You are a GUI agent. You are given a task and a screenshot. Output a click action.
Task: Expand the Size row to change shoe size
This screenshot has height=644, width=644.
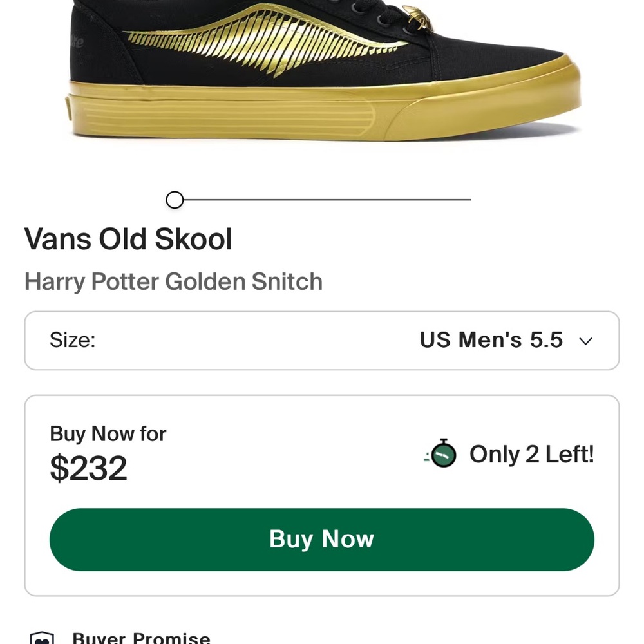(x=321, y=341)
